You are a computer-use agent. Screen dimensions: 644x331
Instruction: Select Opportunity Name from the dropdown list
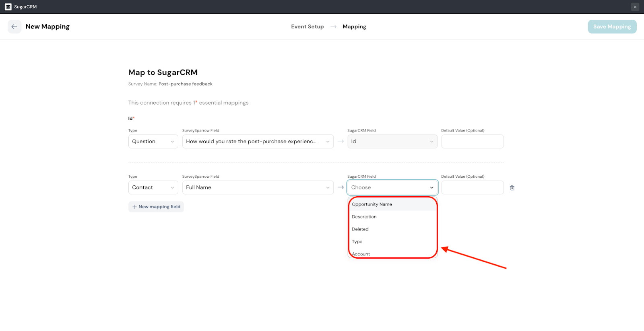[x=372, y=204]
